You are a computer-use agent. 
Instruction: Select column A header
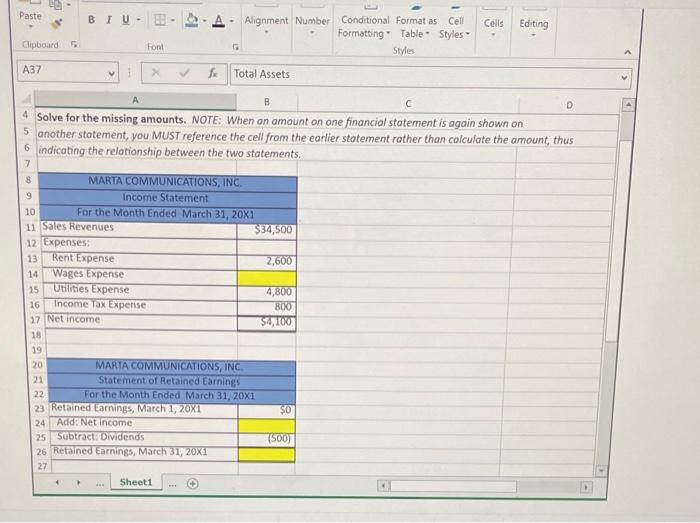point(135,100)
